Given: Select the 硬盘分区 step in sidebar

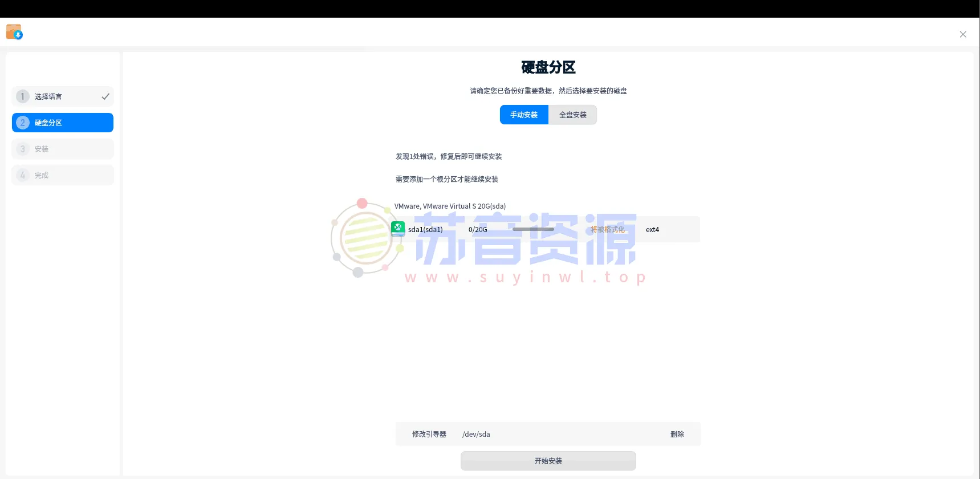Looking at the screenshot, I should (63, 123).
